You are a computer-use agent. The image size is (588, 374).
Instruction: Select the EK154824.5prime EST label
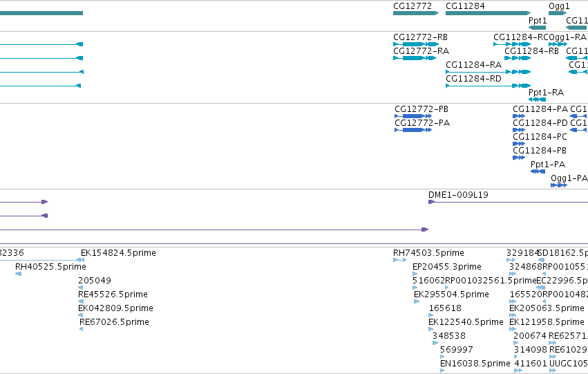(x=119, y=253)
